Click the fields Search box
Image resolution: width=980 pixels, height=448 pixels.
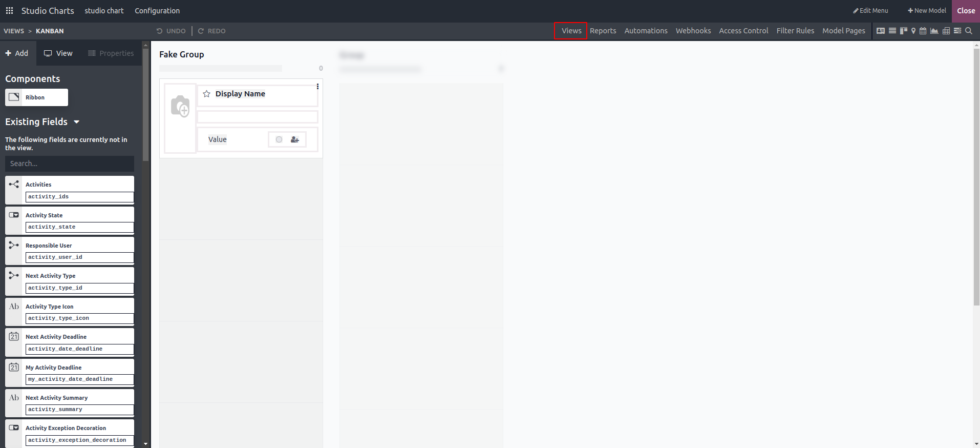[70, 164]
